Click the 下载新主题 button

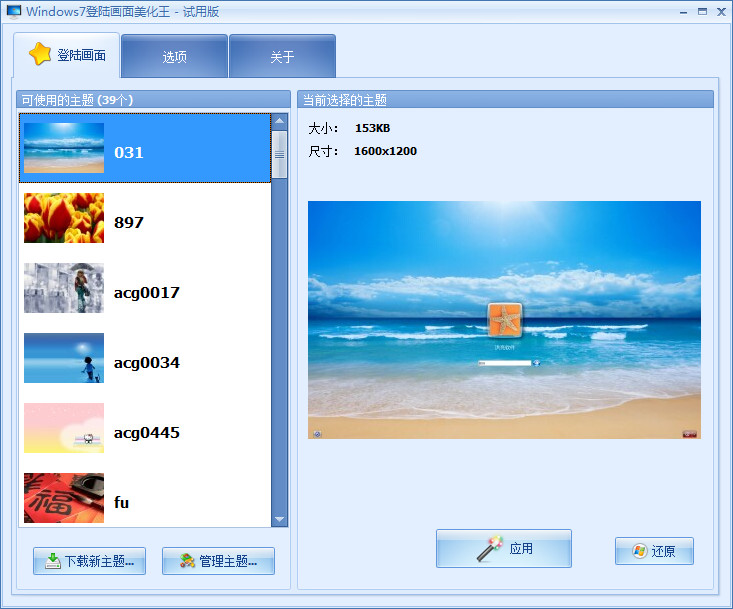click(89, 561)
